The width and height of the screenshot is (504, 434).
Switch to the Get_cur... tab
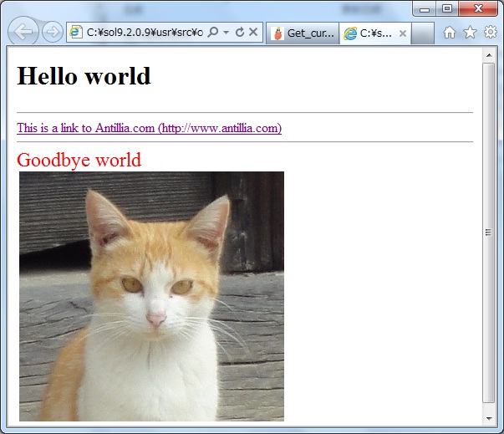click(303, 33)
